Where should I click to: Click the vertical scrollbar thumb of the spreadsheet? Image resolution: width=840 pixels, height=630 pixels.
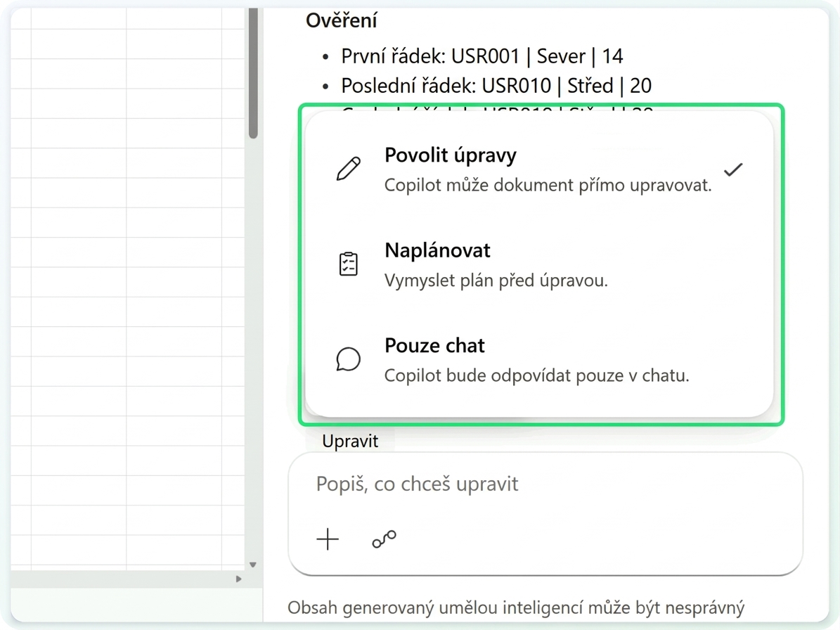[x=253, y=73]
